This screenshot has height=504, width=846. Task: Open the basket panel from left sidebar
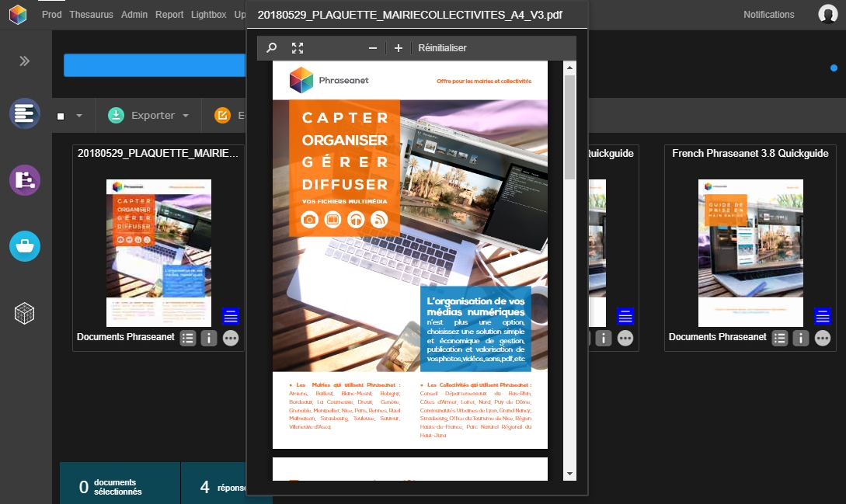(25, 246)
